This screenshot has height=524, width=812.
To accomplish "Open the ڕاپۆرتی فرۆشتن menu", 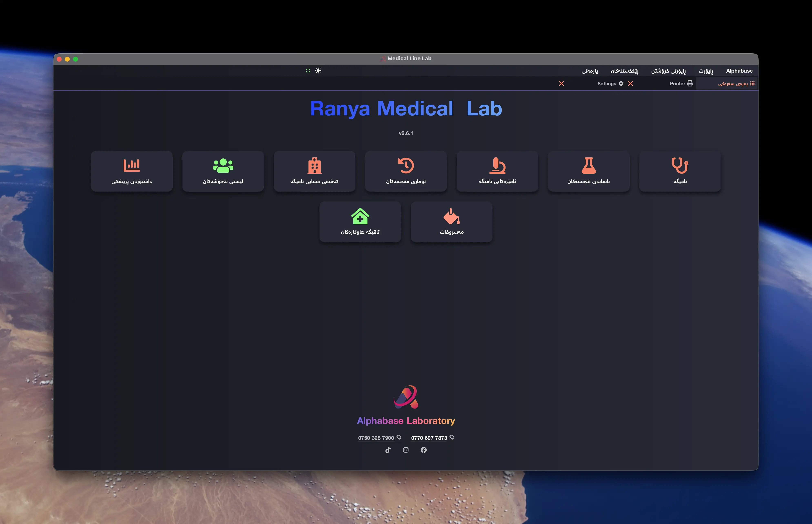I will [668, 71].
